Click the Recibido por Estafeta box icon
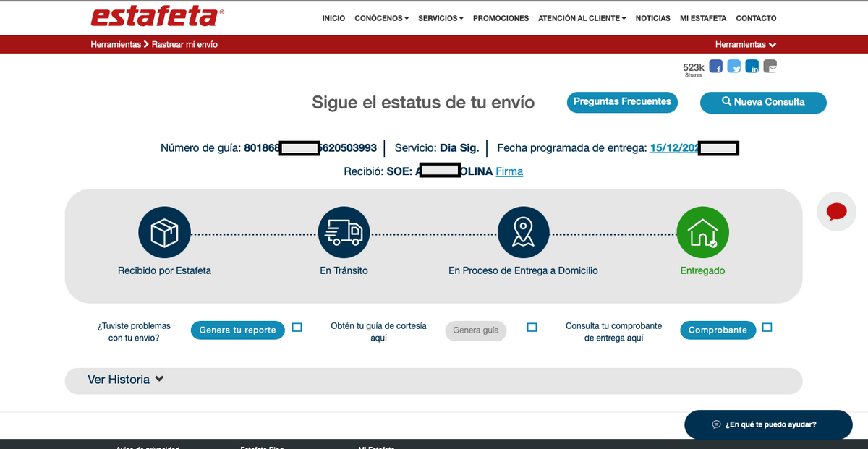 point(164,233)
